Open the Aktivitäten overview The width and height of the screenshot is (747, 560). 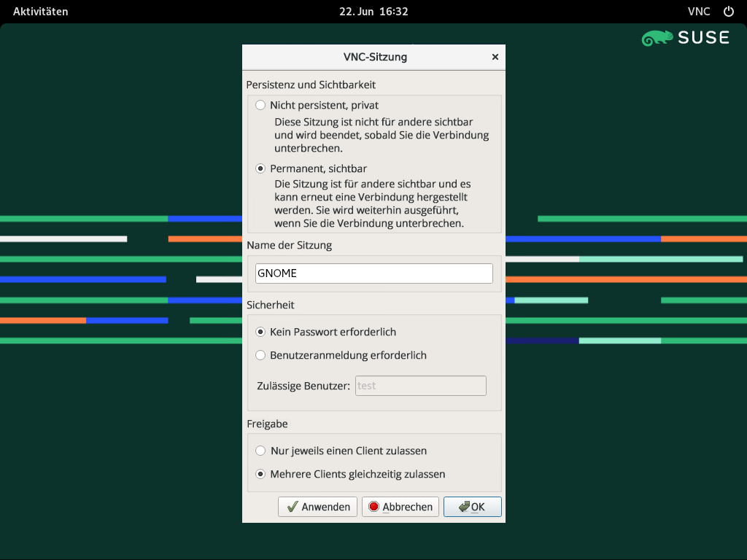coord(40,12)
